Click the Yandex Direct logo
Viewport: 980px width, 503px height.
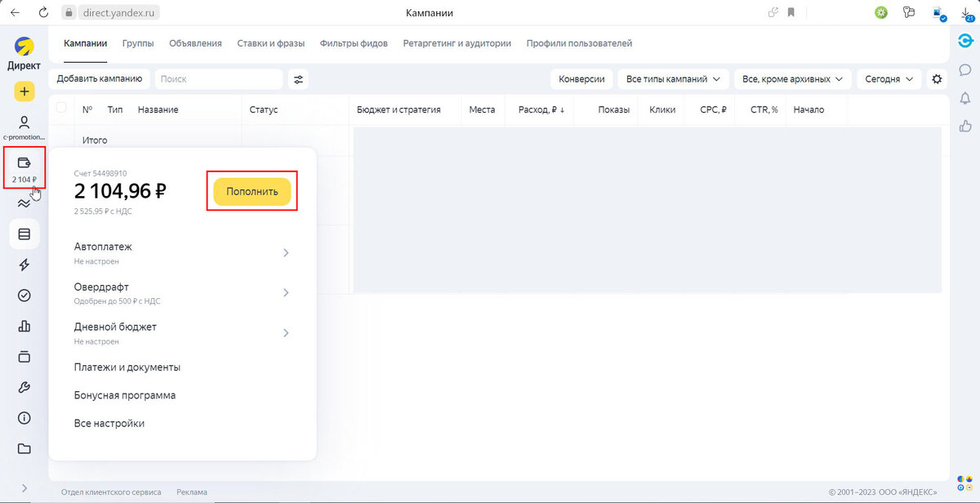click(x=24, y=54)
